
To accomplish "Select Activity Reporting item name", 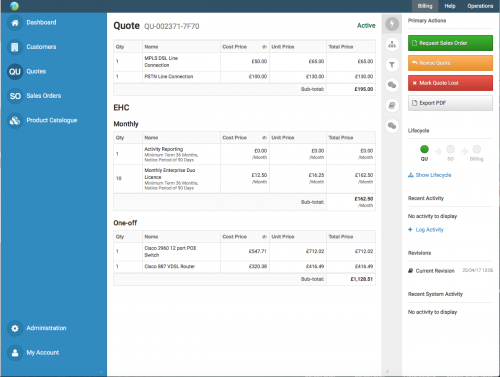I will tap(164, 149).
